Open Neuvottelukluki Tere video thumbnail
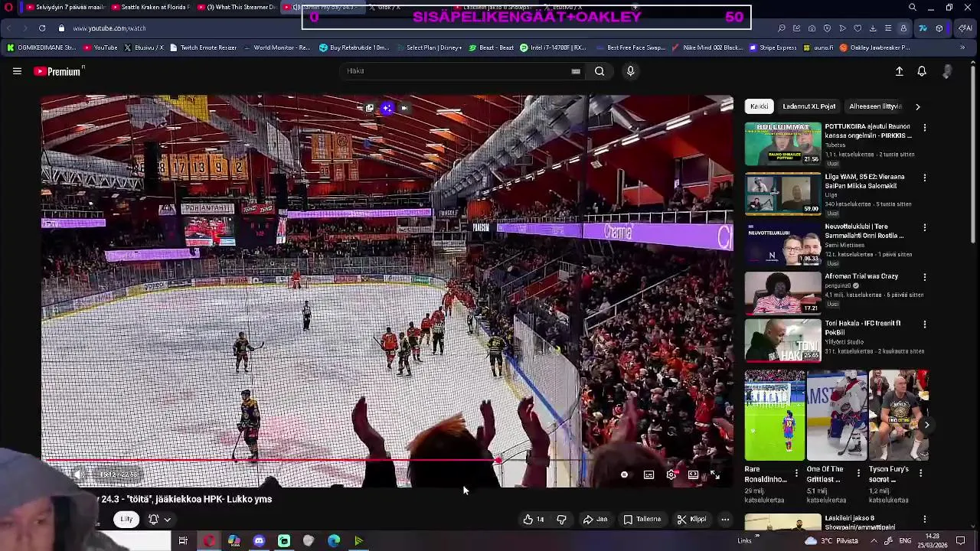Viewport: 980px width, 551px height. tap(782, 243)
